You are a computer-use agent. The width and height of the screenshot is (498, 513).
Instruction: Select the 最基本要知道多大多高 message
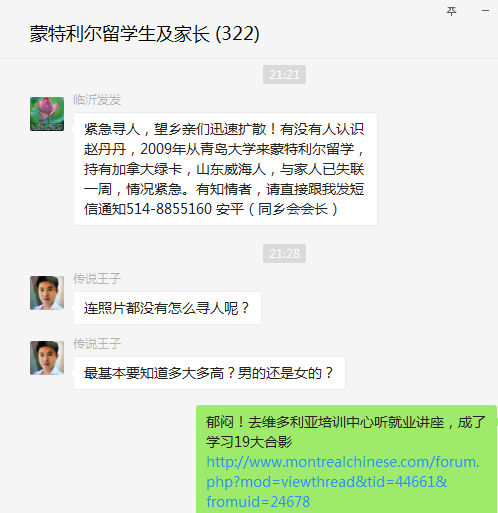pyautogui.click(x=209, y=373)
